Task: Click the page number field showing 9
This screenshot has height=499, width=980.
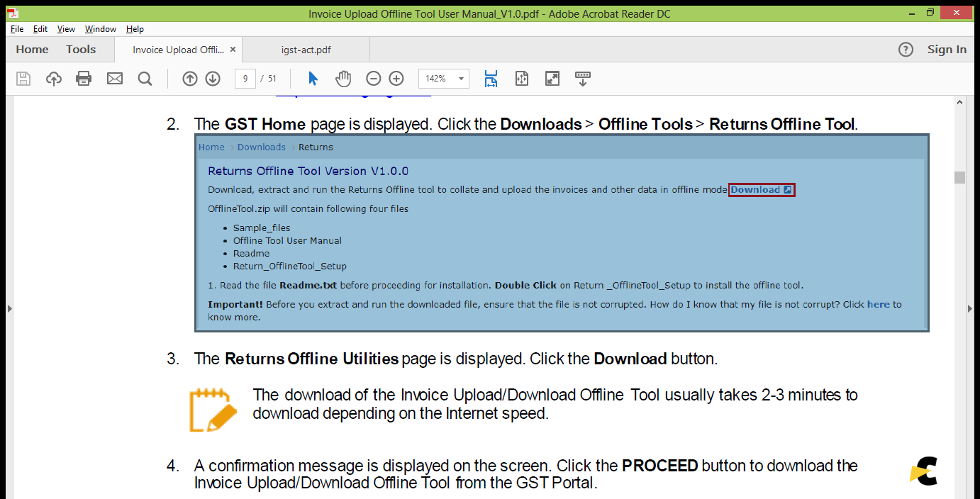Action: (x=245, y=79)
